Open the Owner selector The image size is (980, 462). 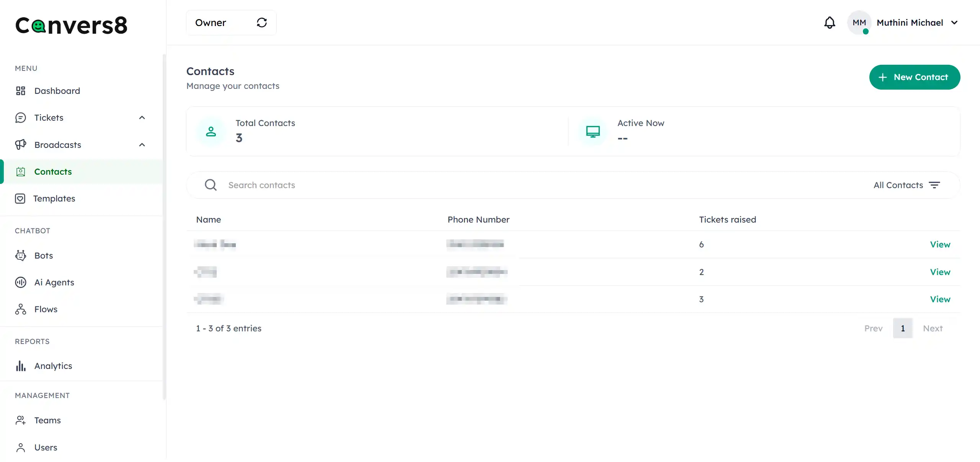point(211,23)
